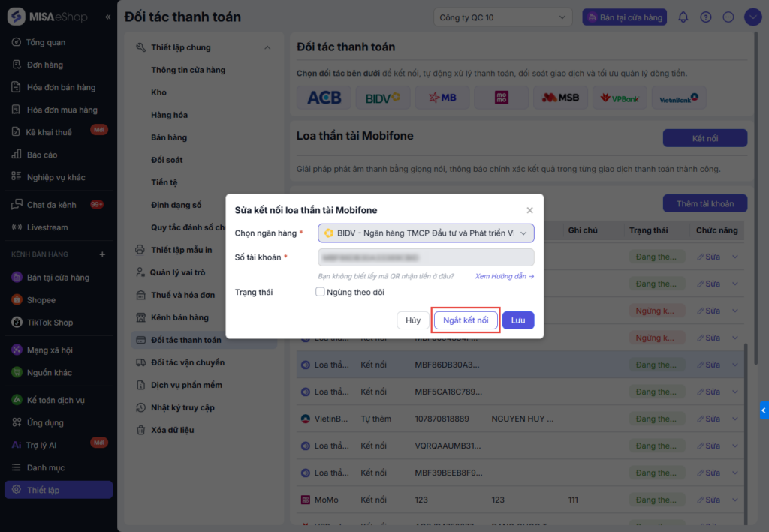Add a sales channel with plus icon
Screen dimensions: 769x532
102,254
